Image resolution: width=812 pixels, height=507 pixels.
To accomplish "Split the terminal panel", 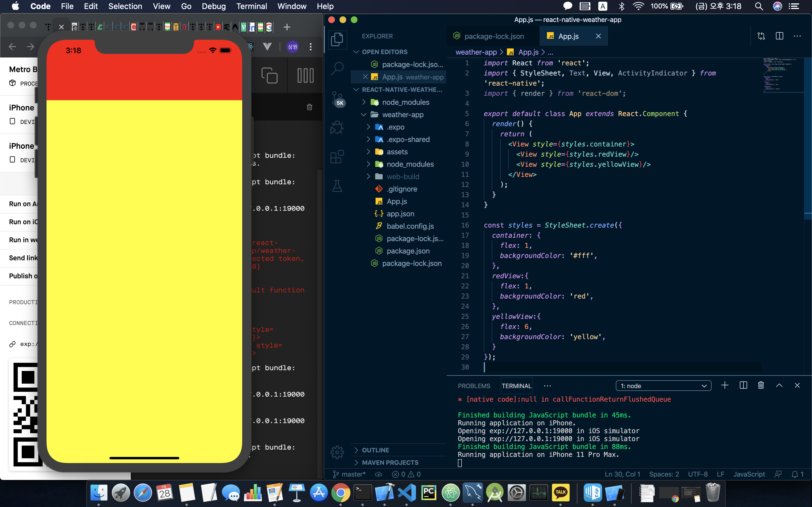I will (743, 386).
